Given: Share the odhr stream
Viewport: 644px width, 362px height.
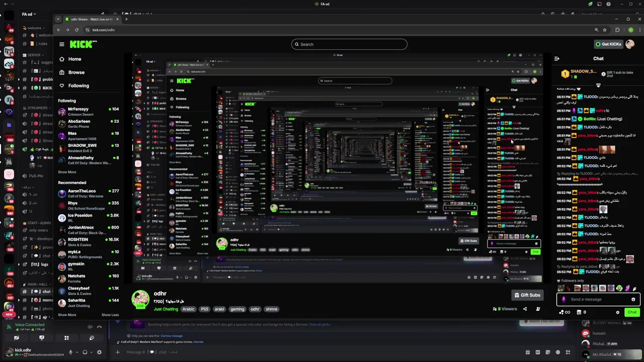Looking at the screenshot, I should 525,309.
